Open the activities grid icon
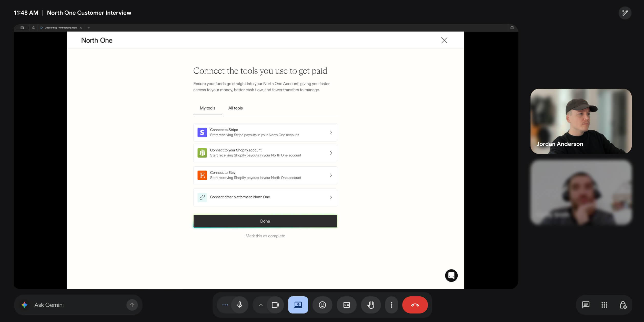Image resolution: width=644 pixels, height=322 pixels. [604, 305]
